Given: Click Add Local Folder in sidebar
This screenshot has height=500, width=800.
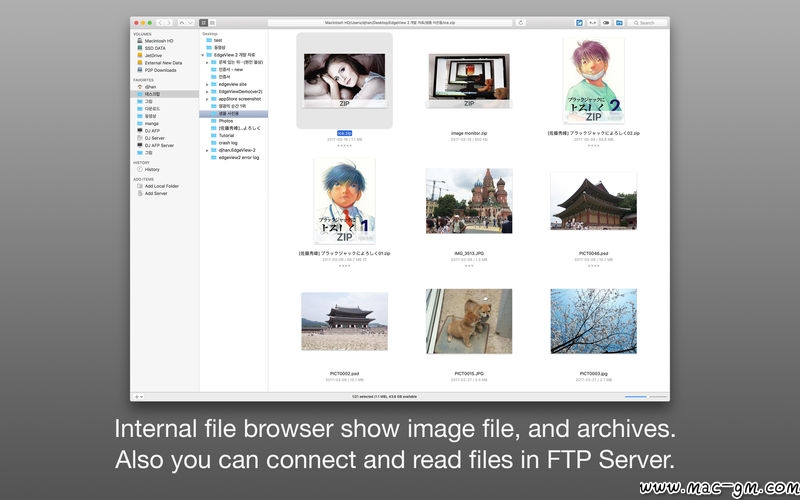Looking at the screenshot, I should tap(161, 186).
